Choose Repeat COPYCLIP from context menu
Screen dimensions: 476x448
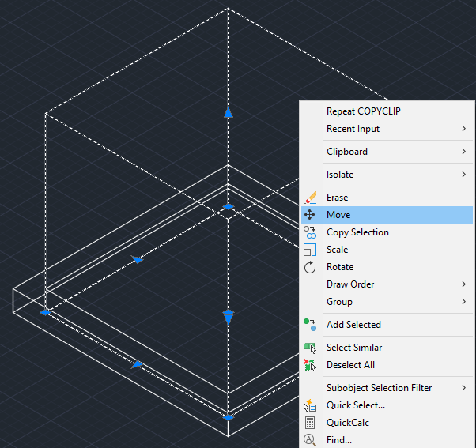[x=387, y=111]
